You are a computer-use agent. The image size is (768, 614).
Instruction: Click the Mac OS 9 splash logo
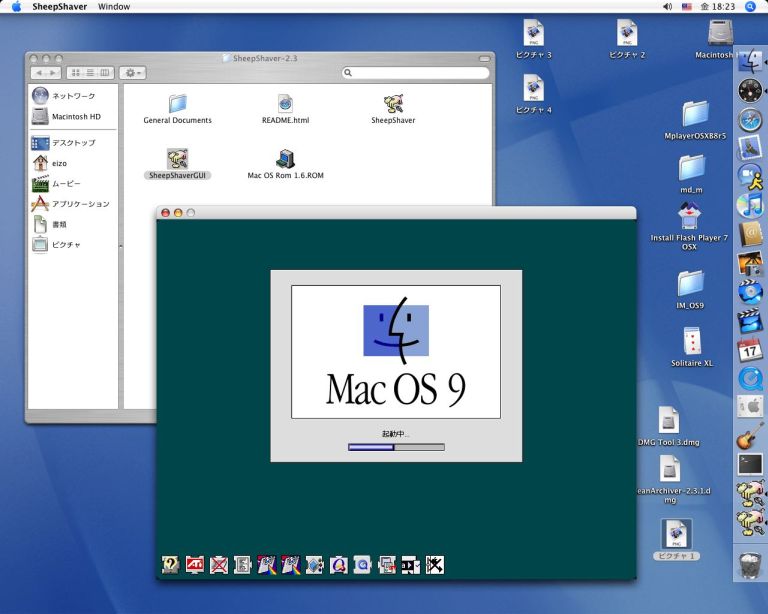[x=396, y=352]
